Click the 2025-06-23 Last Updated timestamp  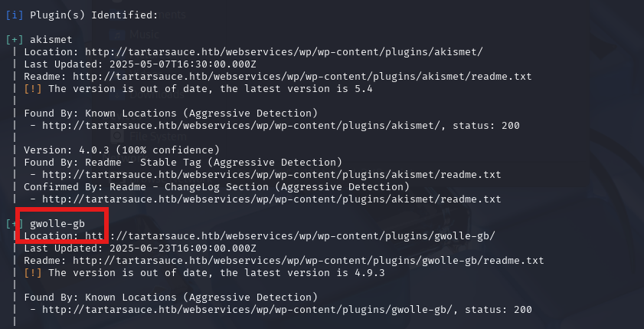click(x=183, y=248)
